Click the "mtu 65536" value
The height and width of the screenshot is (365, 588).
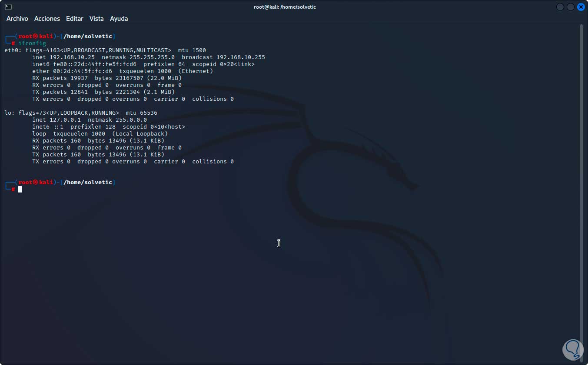(x=142, y=113)
